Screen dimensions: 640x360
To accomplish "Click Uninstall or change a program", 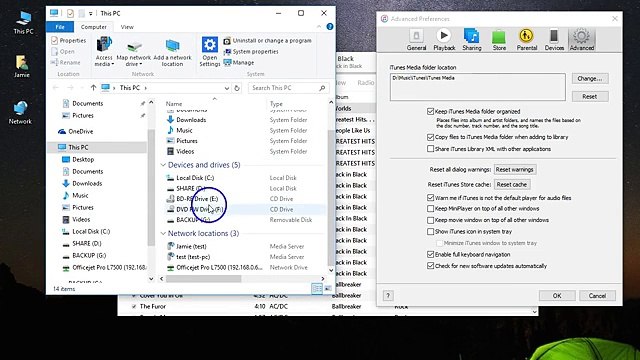I will coord(267,41).
